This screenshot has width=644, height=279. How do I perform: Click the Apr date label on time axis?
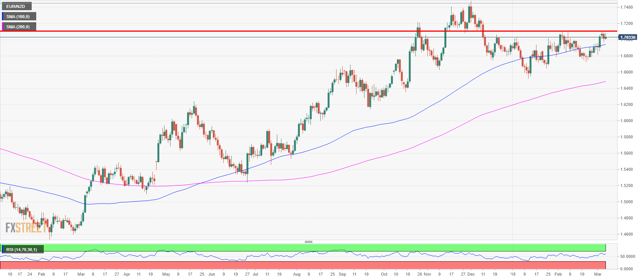pos(127,274)
